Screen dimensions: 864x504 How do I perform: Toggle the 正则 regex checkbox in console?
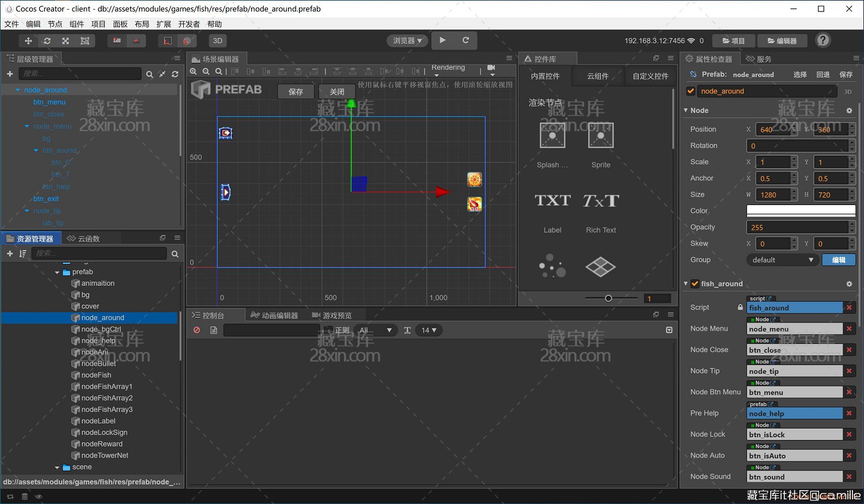coord(328,330)
